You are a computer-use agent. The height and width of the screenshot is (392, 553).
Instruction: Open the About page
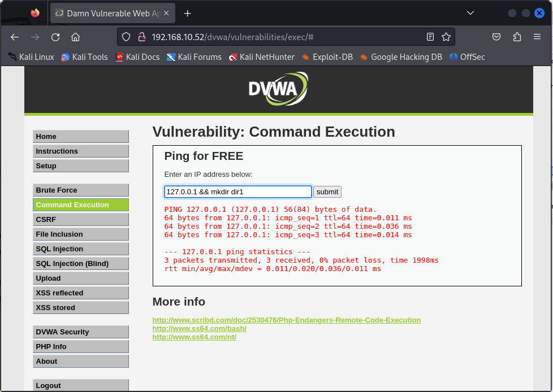pos(81,361)
